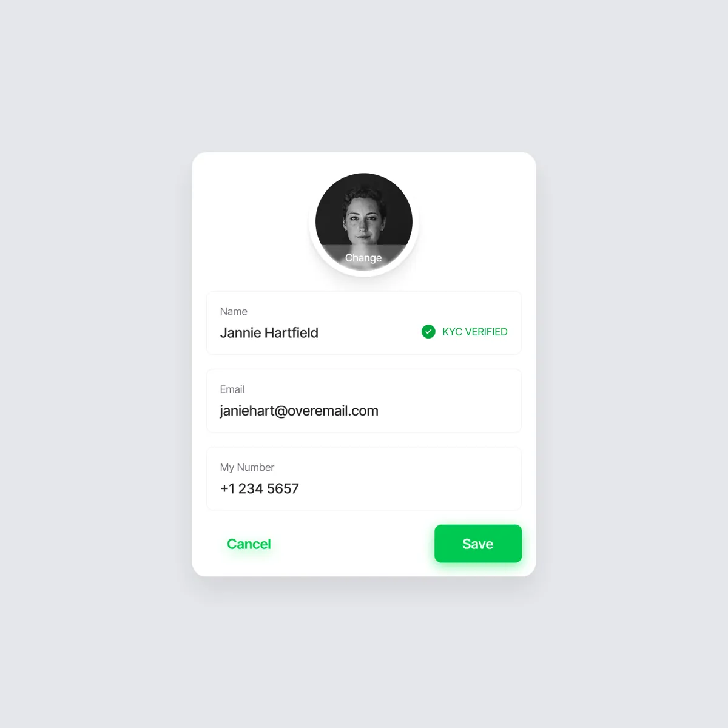The width and height of the screenshot is (728, 728).
Task: Click the janiehart@overemail.com email text
Action: tap(299, 411)
